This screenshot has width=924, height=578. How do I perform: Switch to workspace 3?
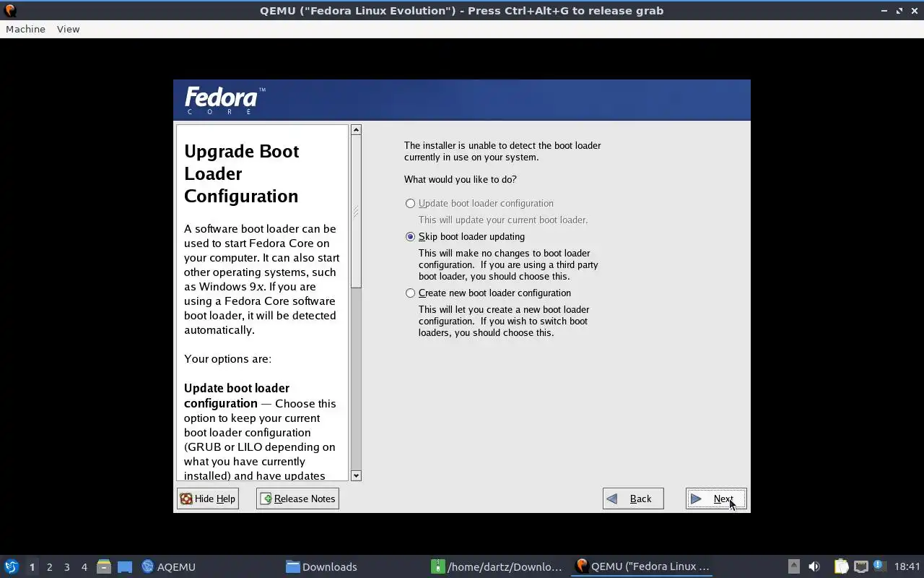[66, 567]
